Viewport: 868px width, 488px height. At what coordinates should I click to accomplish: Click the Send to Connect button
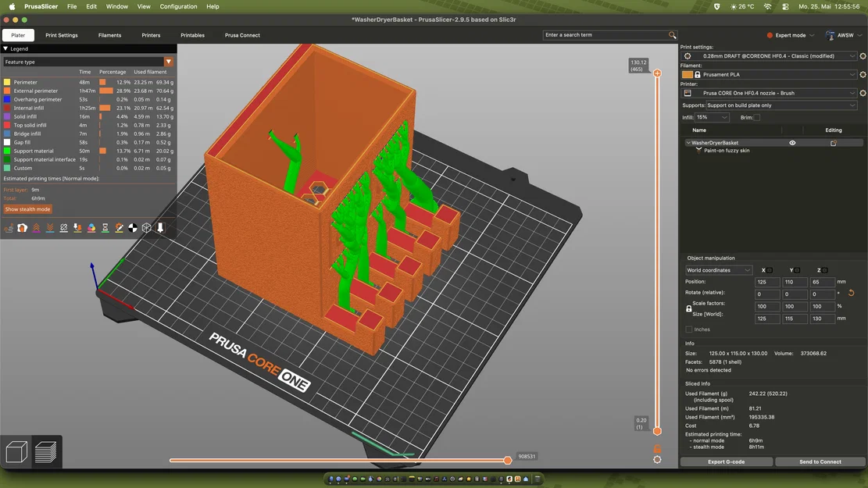coord(820,461)
